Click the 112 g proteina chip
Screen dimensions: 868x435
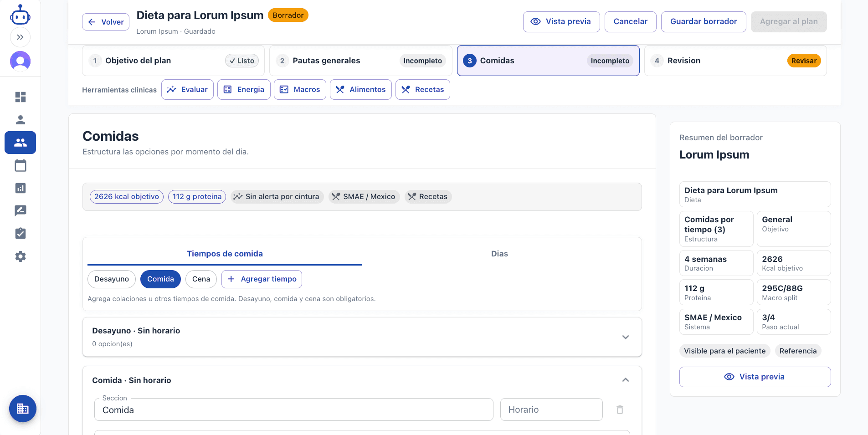tap(197, 197)
